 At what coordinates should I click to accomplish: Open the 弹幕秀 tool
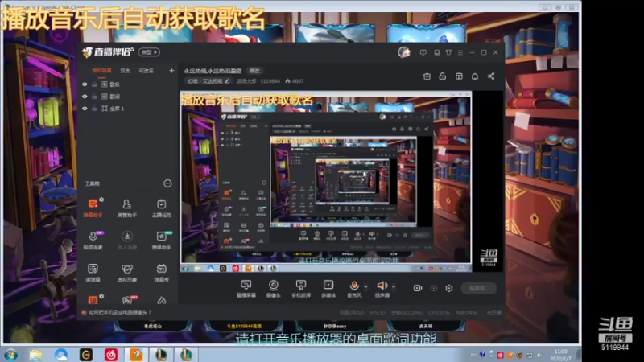click(162, 272)
